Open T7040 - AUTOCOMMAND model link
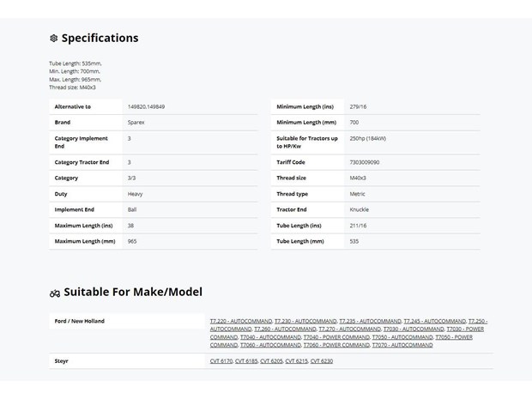This screenshot has height=399, width=532. [270, 337]
